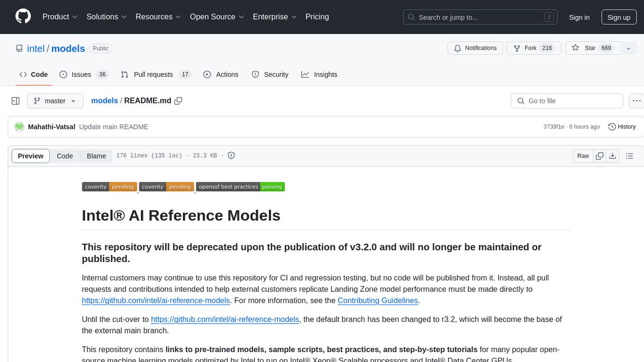
Task: Open the Pull requests tab
Action: 155,74
